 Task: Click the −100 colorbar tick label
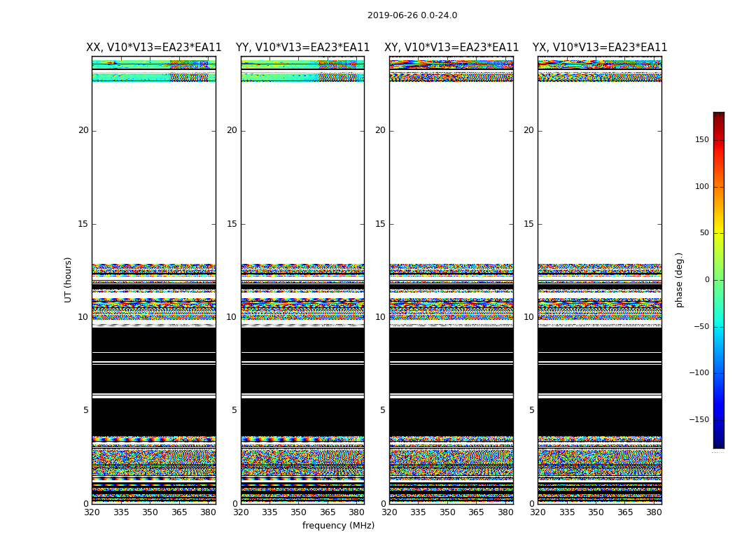699,372
